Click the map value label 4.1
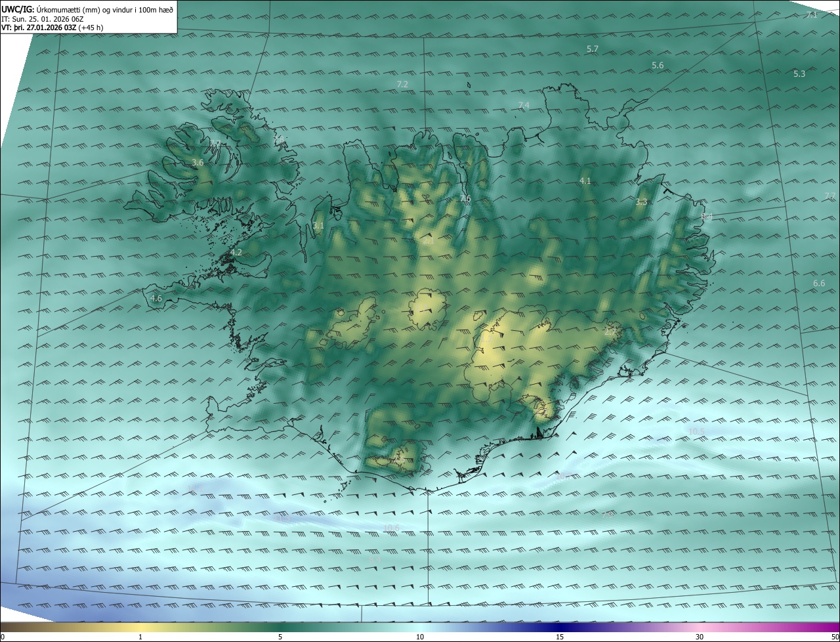 585,181
